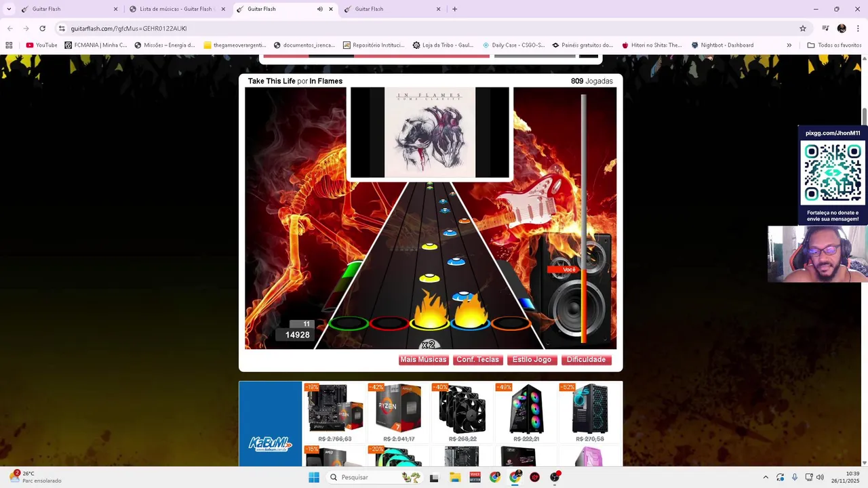Reload the Guitar Flash page
Image resolution: width=868 pixels, height=488 pixels.
42,28
